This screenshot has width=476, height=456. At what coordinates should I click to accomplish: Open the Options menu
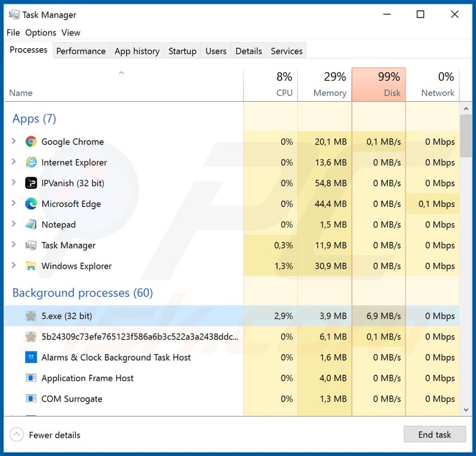41,33
